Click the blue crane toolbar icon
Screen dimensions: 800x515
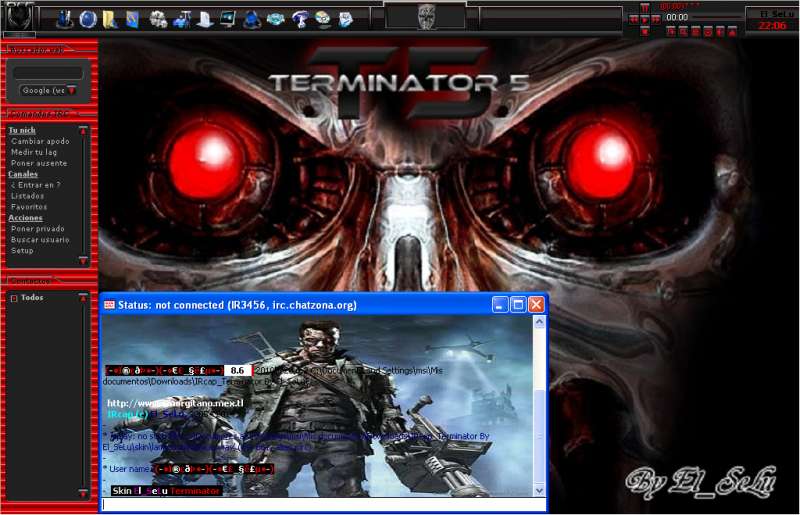click(x=182, y=19)
